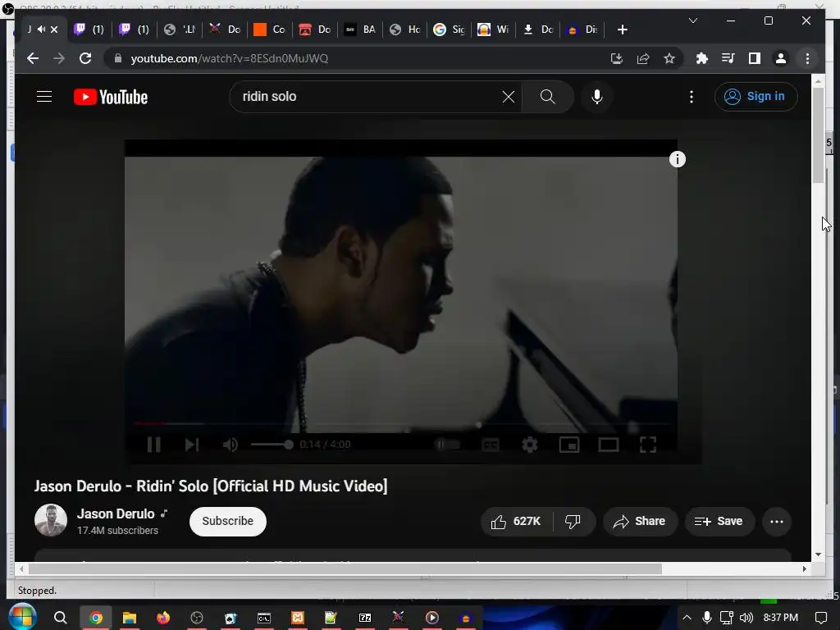Open a new tab with plus
Image resolution: width=840 pixels, height=630 pixels.
622,30
